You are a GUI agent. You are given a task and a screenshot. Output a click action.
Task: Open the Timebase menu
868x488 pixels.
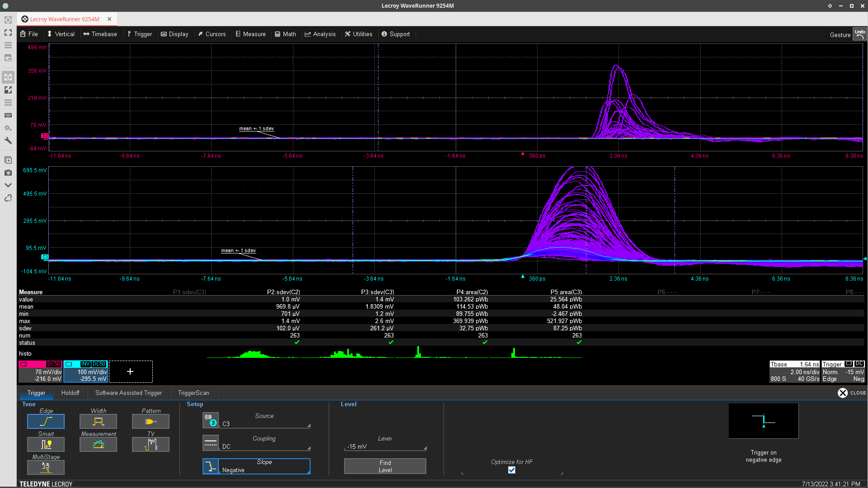pos(100,34)
